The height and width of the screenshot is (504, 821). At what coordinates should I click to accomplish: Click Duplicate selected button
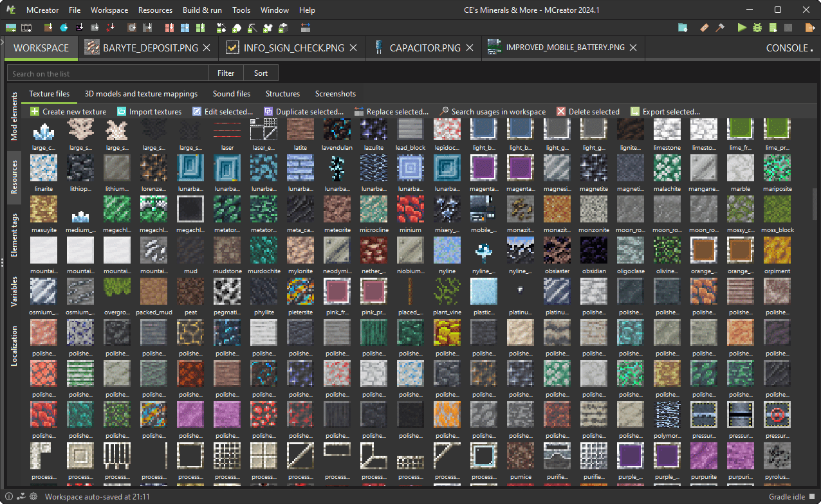pyautogui.click(x=304, y=111)
